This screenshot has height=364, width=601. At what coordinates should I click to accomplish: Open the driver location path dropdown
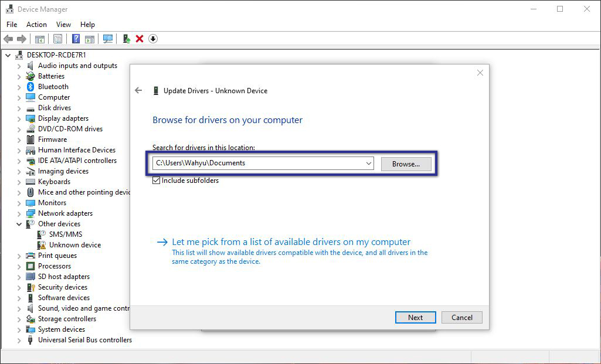368,164
